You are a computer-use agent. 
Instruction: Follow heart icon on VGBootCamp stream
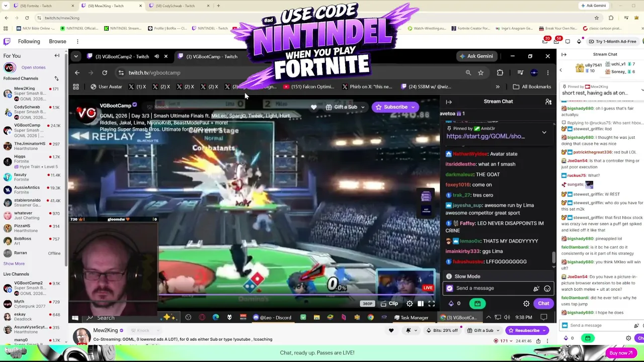(x=314, y=107)
